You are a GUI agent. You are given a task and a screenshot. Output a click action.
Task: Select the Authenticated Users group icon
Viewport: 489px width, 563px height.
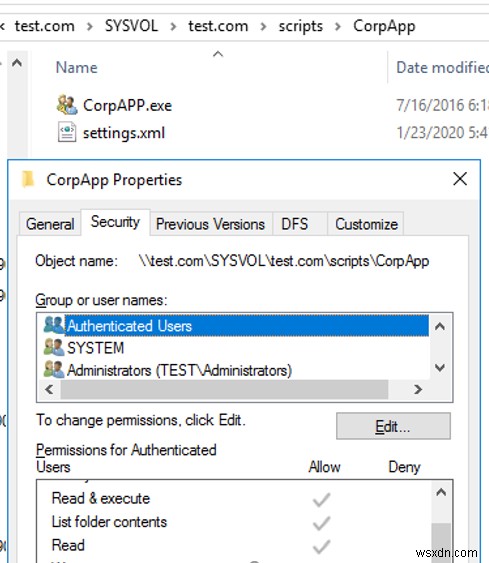(x=54, y=325)
